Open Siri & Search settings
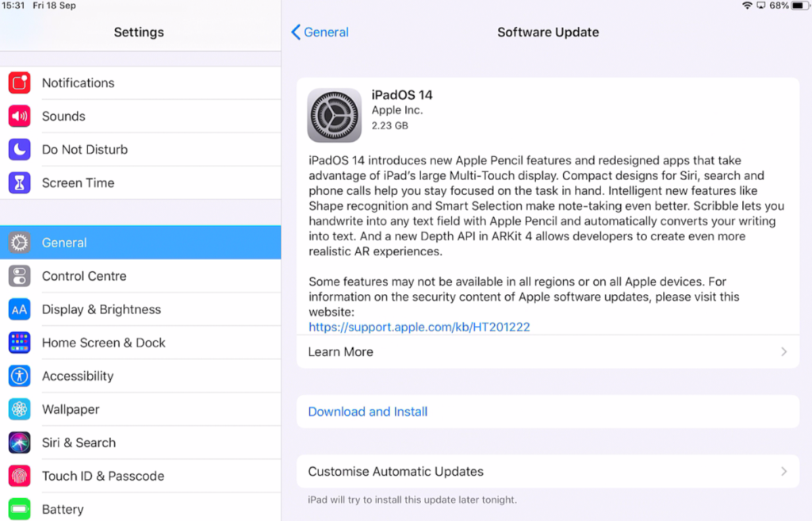 coord(140,442)
